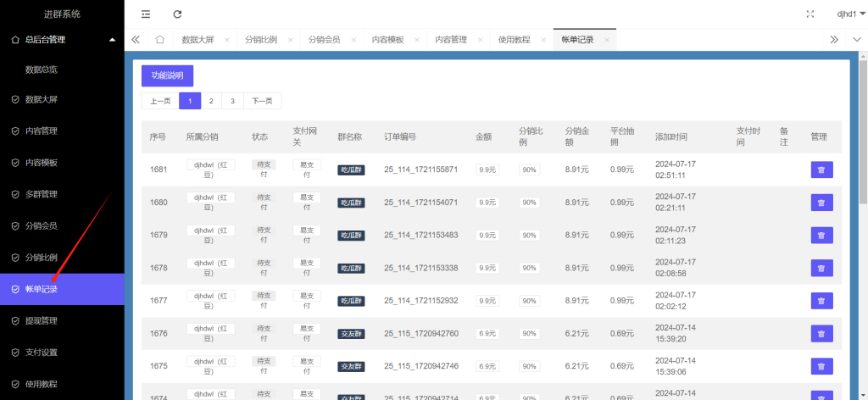
Task: Close the 数据大屏 tab
Action: [x=227, y=40]
